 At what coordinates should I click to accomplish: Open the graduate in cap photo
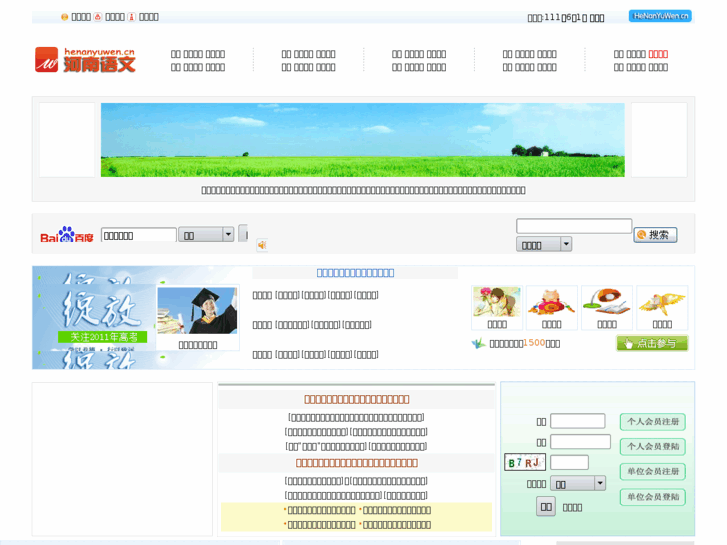(197, 310)
